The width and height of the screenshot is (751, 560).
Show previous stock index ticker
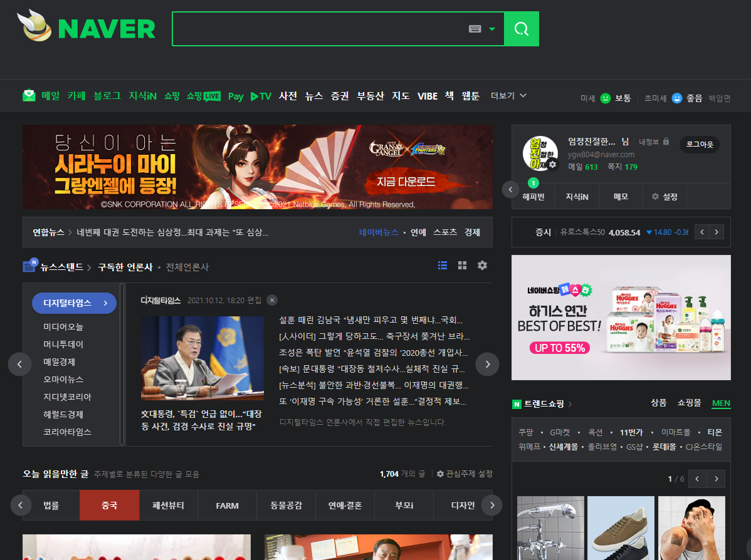(x=702, y=232)
